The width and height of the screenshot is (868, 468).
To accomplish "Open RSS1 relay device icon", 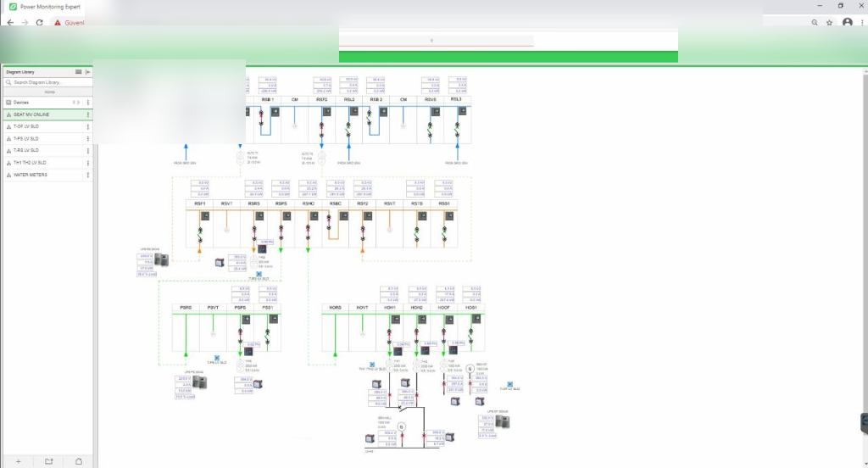I will coord(449,216).
